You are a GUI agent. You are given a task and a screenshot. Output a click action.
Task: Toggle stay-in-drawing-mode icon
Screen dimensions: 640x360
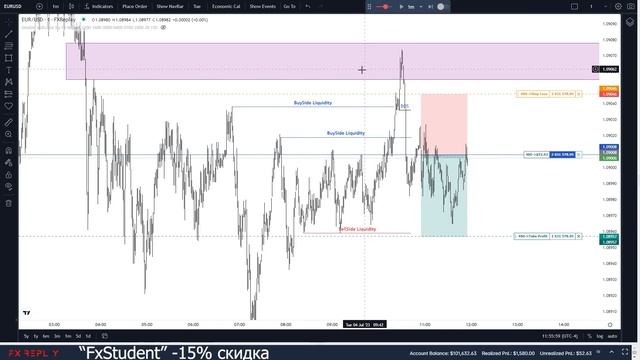tap(9, 162)
